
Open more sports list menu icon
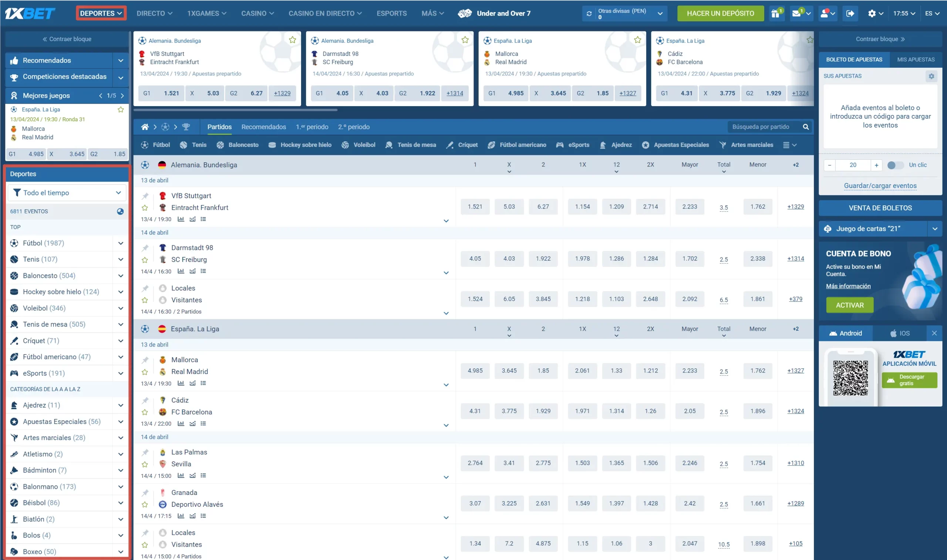(790, 145)
